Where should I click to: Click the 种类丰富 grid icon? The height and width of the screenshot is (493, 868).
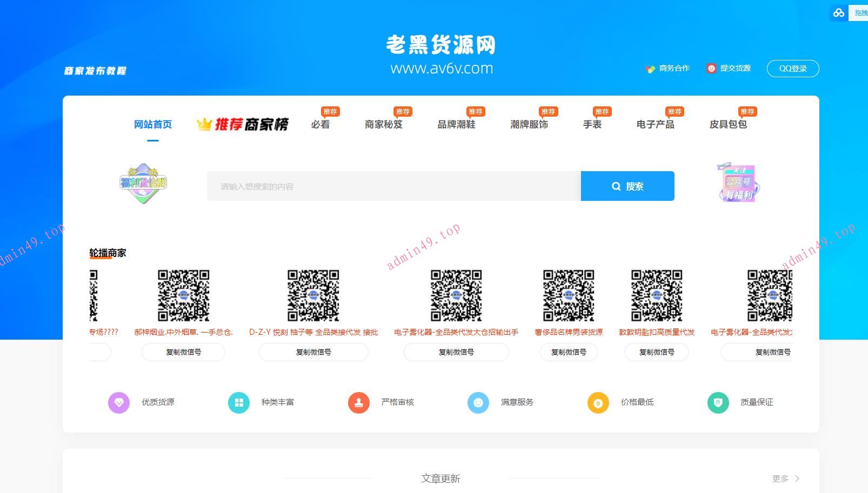(238, 403)
